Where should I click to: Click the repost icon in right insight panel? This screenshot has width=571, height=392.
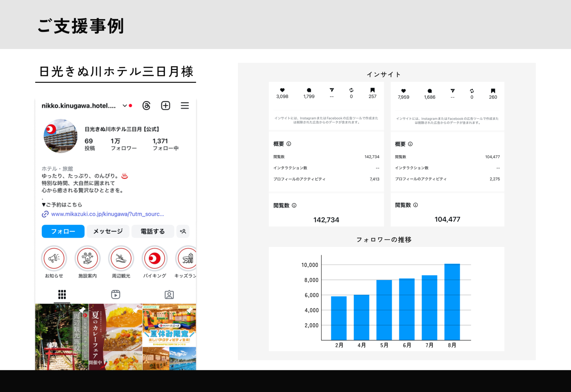click(472, 91)
